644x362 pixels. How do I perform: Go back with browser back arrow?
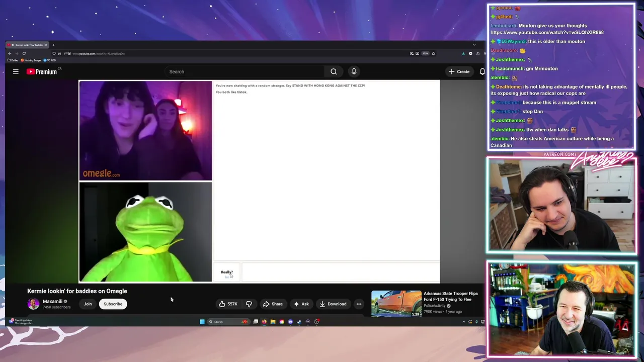click(x=10, y=53)
